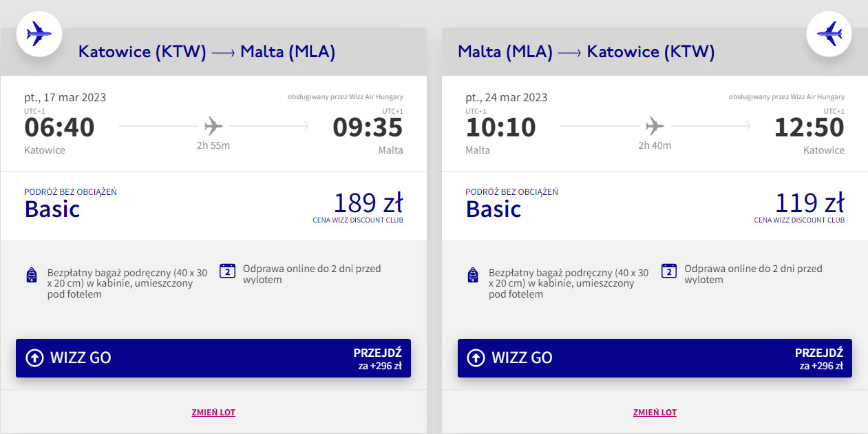Click the up-arrow icon on outbound WIZZ GO
868x434 pixels.
tap(34, 358)
